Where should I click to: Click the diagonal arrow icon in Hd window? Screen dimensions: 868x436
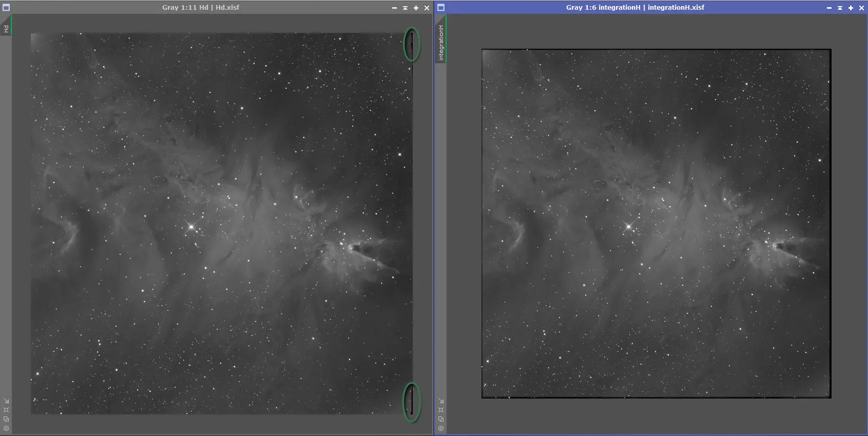(6, 401)
